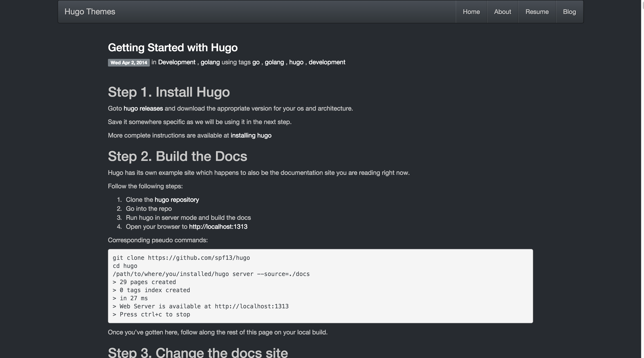The width and height of the screenshot is (644, 358).
Task: Go to the Resume page
Action: tap(537, 12)
